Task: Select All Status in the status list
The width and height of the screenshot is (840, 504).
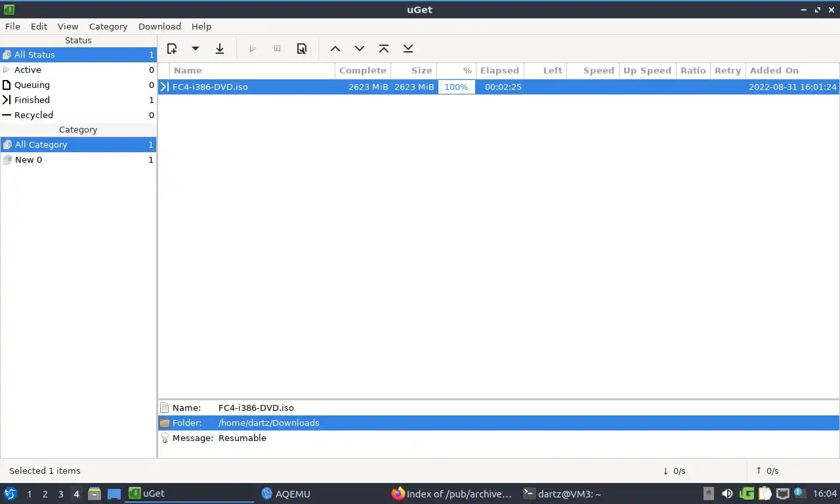Action: (78, 54)
